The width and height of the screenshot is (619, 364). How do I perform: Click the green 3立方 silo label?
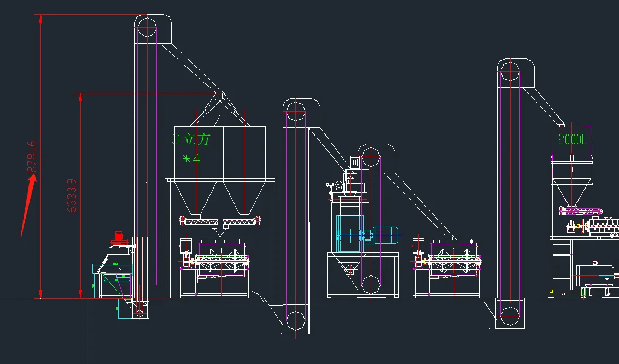pos(191,139)
